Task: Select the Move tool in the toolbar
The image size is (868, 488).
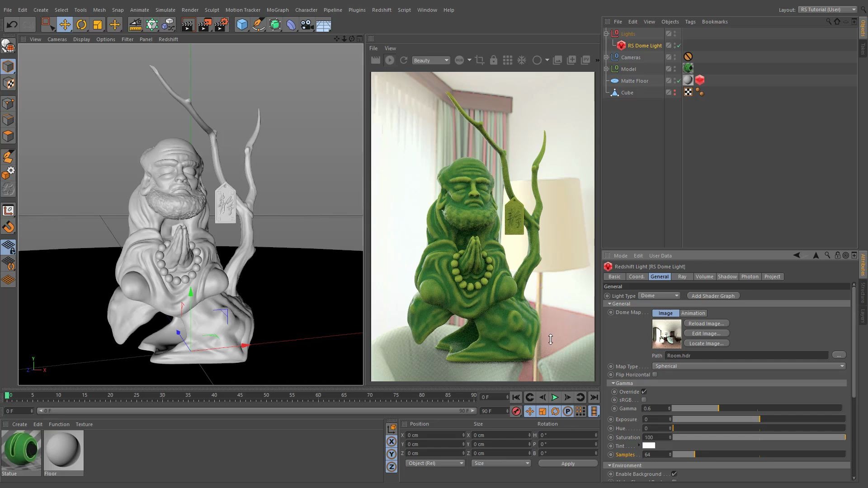Action: coord(65,24)
